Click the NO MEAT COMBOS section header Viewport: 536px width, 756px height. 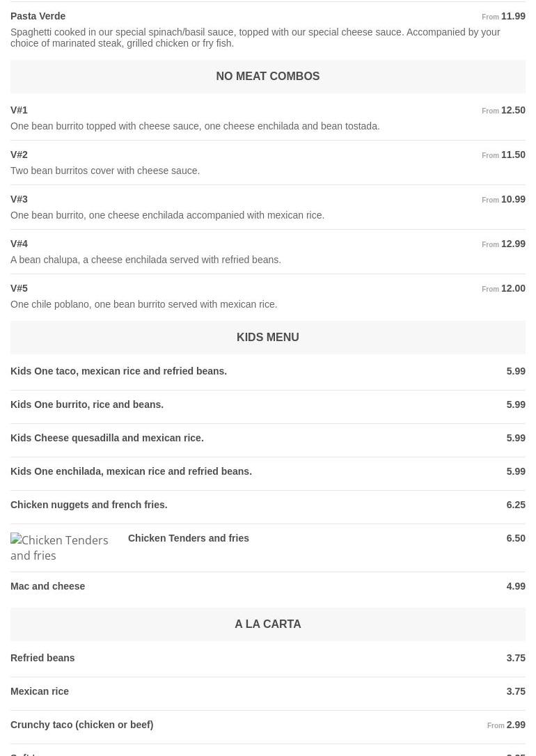pos(267,77)
